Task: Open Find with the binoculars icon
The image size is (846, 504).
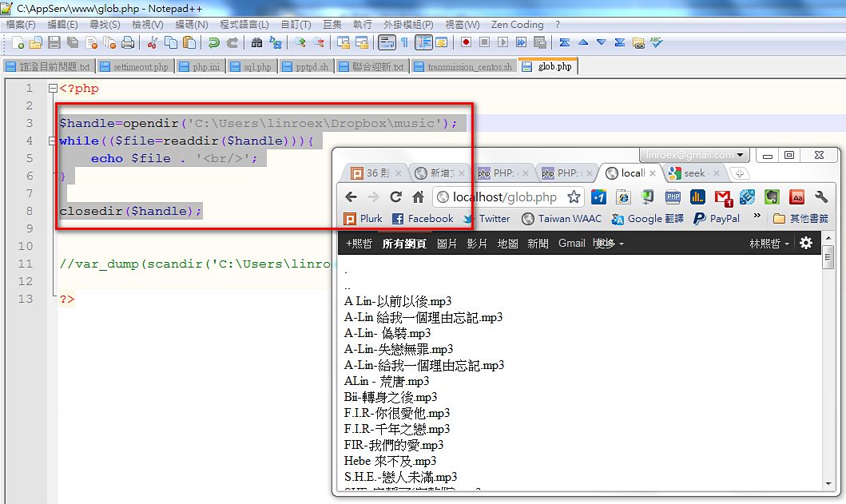Action: 256,42
